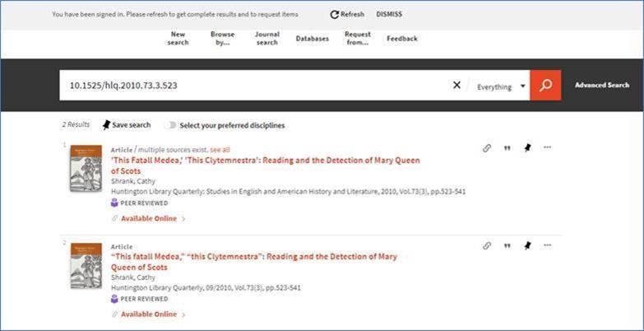This screenshot has height=331, width=644.
Task: Open Advanced Search
Action: click(602, 85)
